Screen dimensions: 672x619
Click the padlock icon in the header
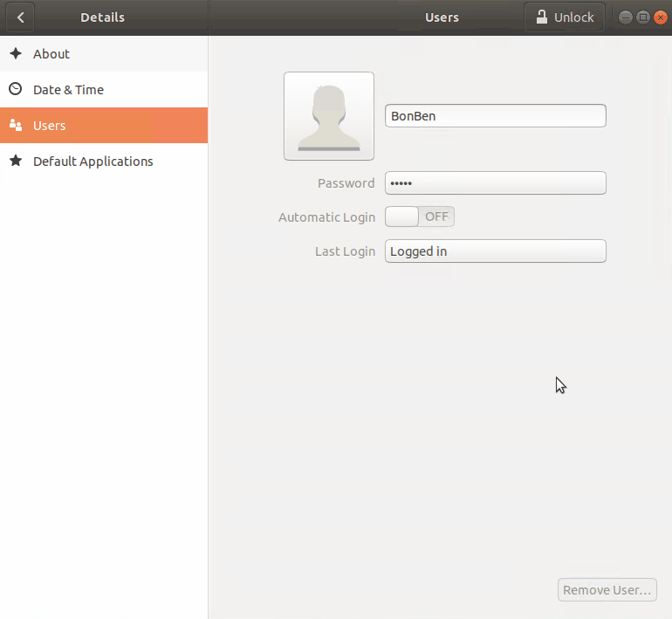[x=542, y=17]
